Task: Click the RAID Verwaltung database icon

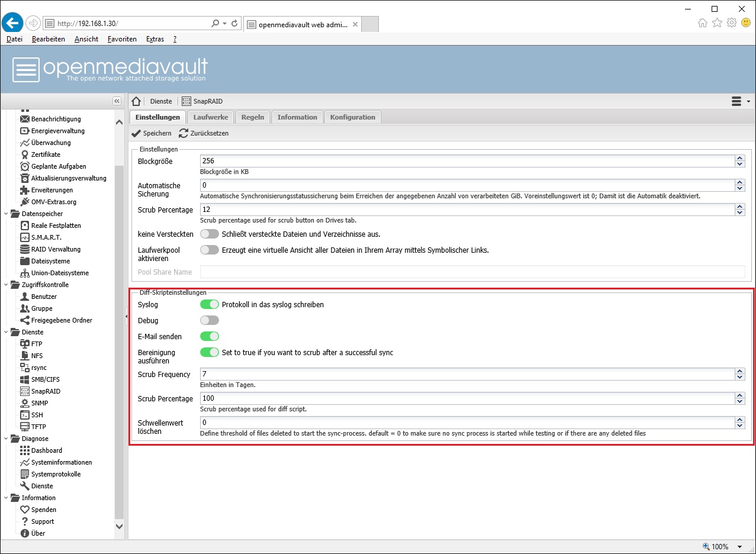Action: (25, 249)
